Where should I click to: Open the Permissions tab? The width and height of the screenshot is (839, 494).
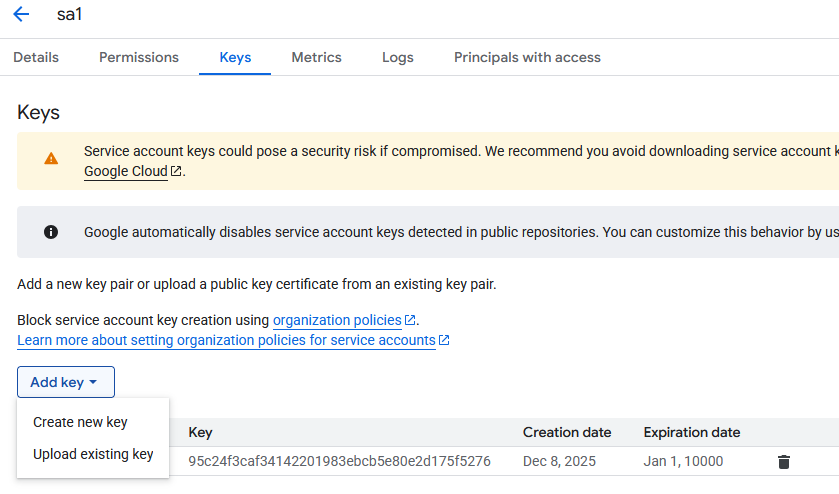click(139, 58)
